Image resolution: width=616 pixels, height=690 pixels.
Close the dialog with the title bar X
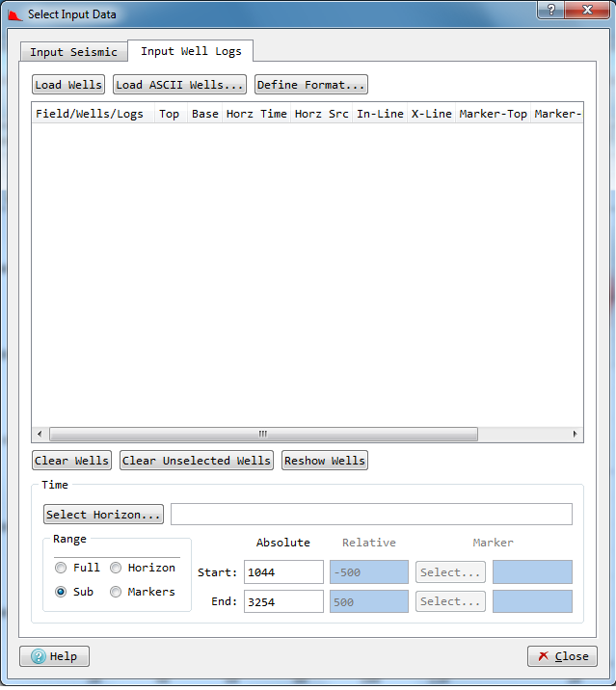coord(587,10)
